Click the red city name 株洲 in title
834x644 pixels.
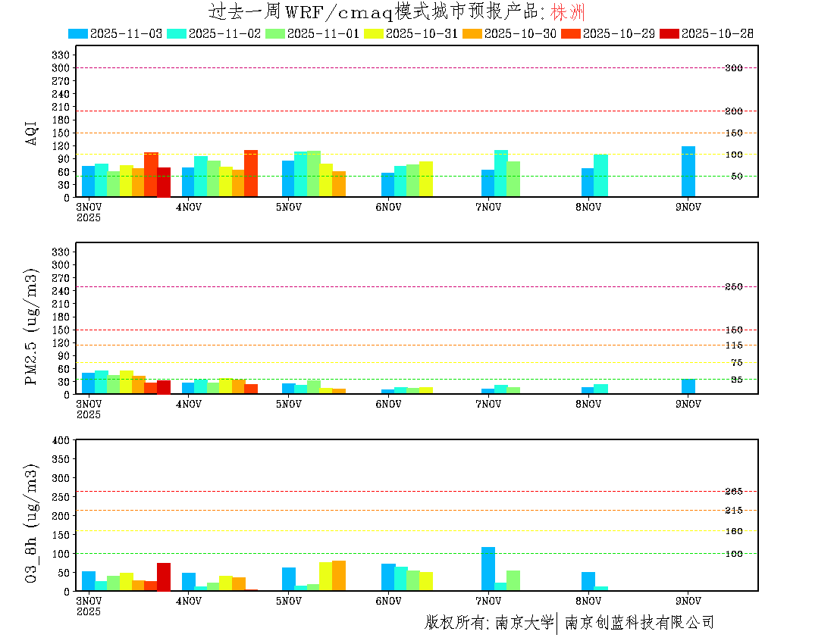[x=567, y=12]
